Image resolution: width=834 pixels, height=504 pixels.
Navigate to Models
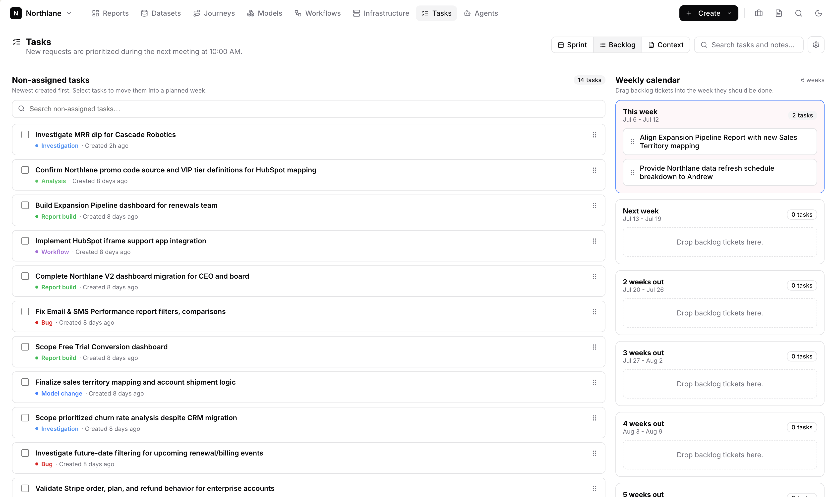click(x=265, y=13)
